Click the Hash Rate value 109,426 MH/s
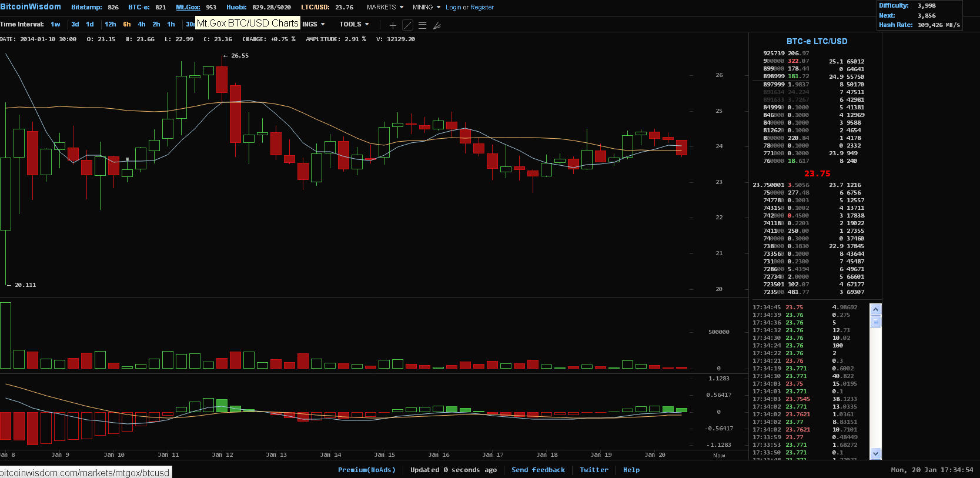The height and width of the screenshot is (478, 980). [939, 25]
